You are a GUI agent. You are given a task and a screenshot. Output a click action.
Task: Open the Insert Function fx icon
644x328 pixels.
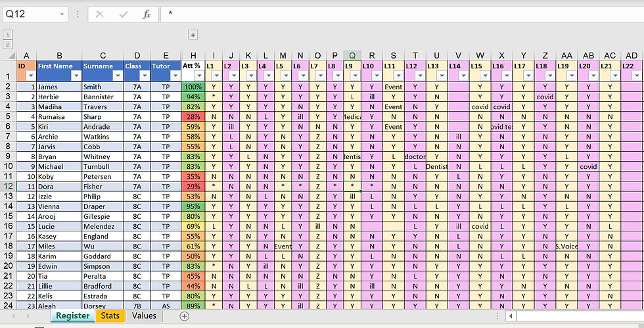(x=147, y=14)
